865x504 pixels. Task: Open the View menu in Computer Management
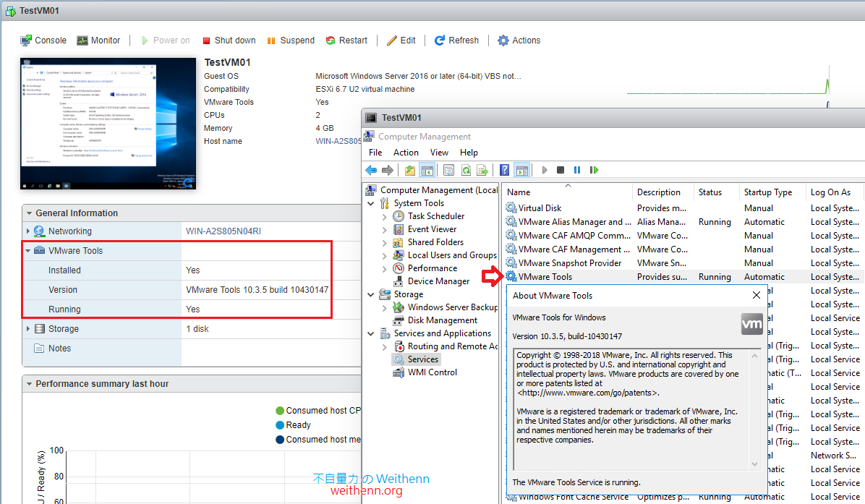pos(439,152)
